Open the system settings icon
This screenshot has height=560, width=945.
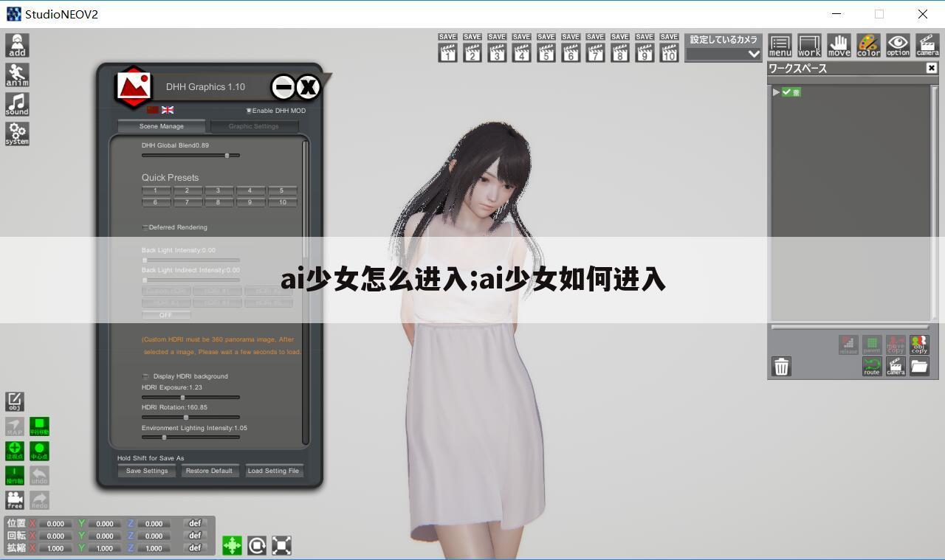pos(17,134)
